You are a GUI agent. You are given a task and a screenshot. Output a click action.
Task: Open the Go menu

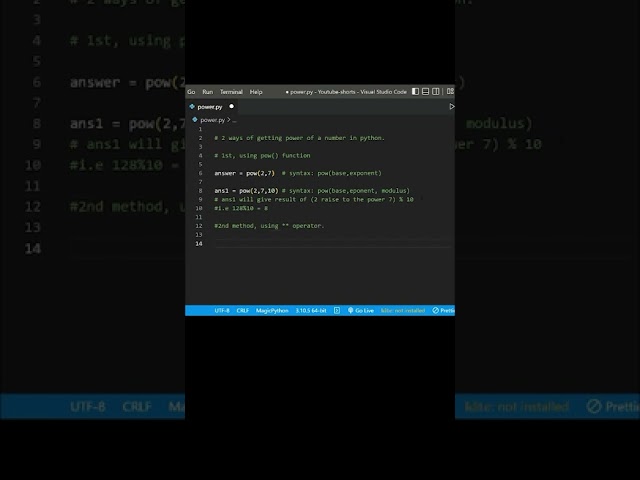pos(191,92)
